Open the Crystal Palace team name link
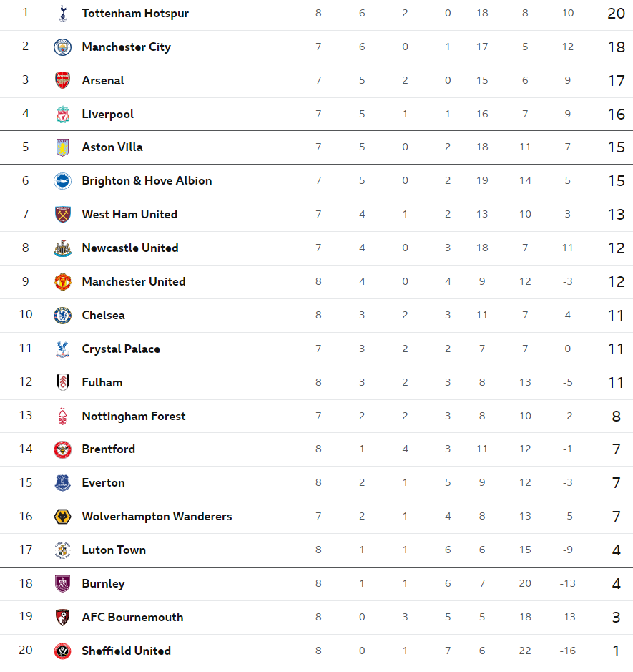This screenshot has height=672, width=633. [x=121, y=349]
